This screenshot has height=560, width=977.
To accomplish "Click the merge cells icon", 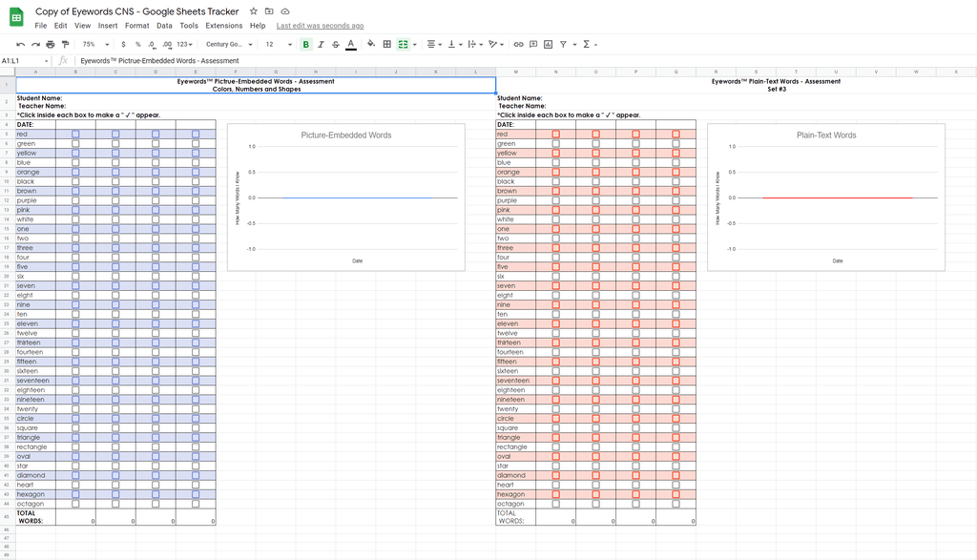I will [404, 44].
